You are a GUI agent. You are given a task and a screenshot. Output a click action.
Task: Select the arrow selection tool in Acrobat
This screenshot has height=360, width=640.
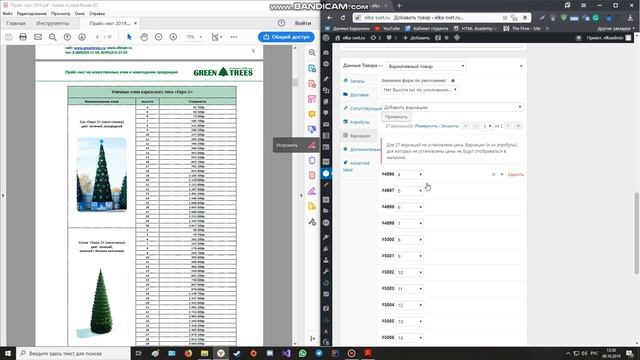point(129,37)
